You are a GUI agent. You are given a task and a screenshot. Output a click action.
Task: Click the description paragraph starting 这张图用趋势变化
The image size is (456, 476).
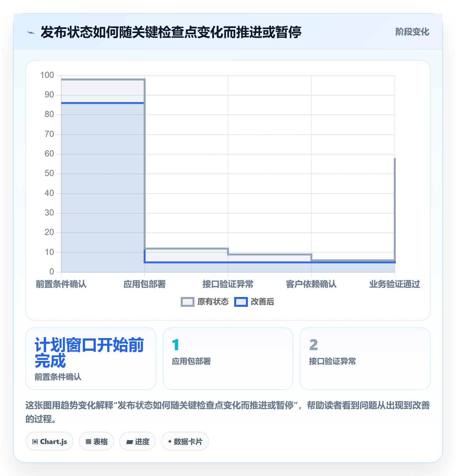coord(228,412)
